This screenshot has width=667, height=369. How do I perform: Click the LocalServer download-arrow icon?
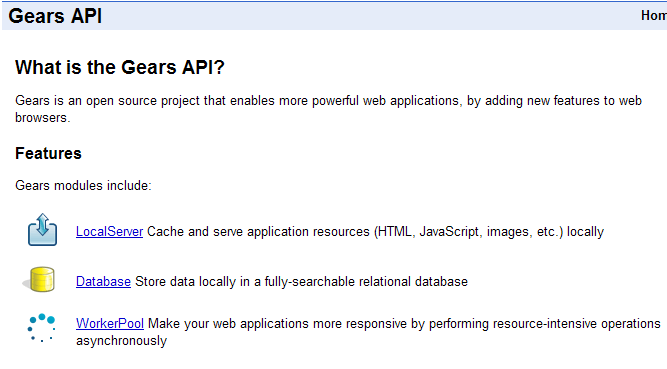click(43, 230)
